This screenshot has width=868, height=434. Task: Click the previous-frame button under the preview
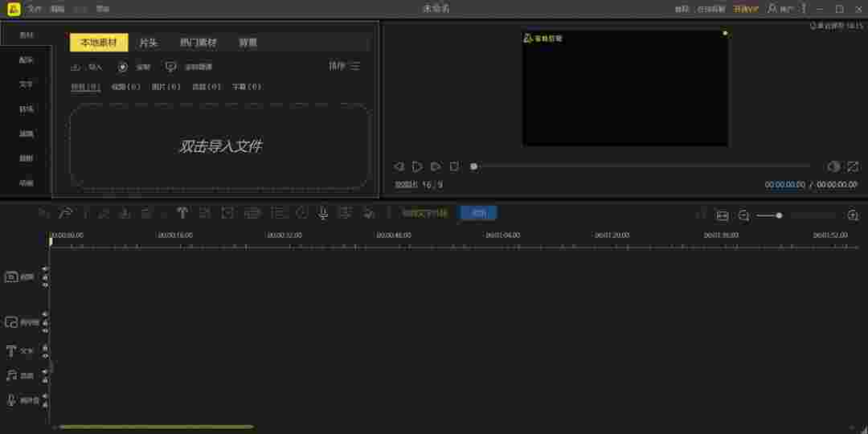click(399, 166)
